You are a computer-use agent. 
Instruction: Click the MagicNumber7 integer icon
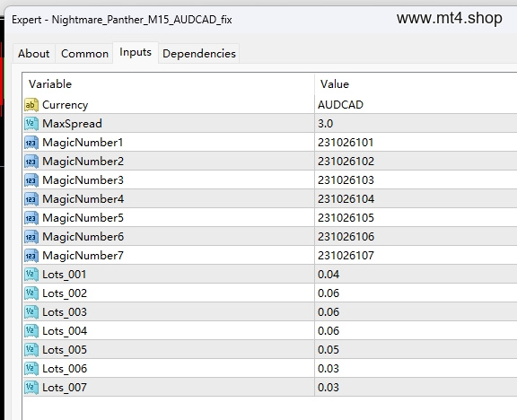[x=31, y=256]
